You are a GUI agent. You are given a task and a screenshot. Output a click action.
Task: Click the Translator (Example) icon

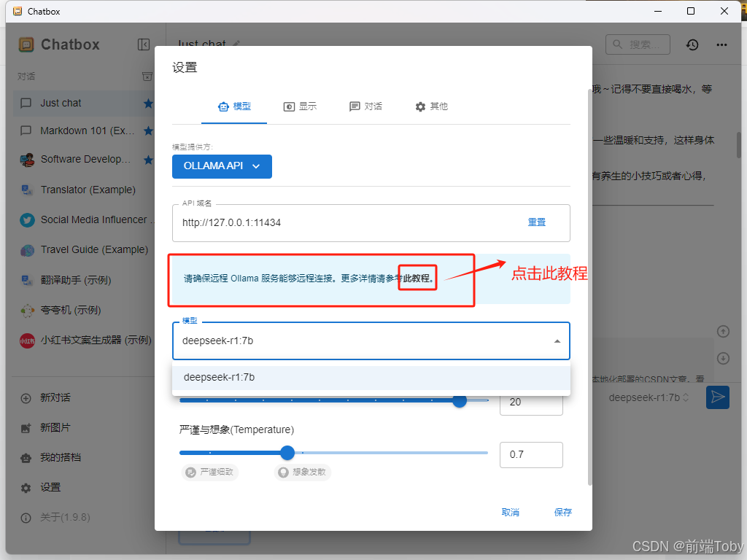[x=27, y=190]
